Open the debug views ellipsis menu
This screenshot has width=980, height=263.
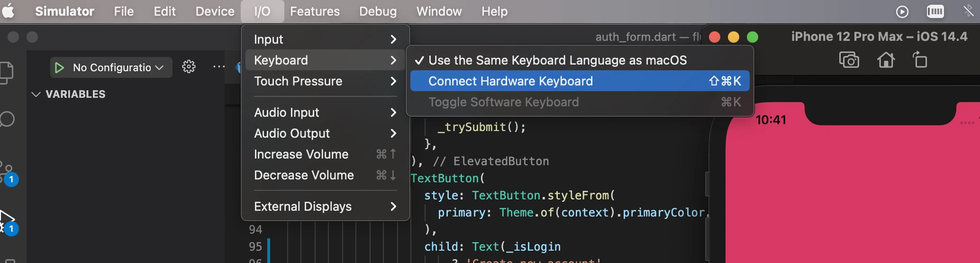coord(219,67)
